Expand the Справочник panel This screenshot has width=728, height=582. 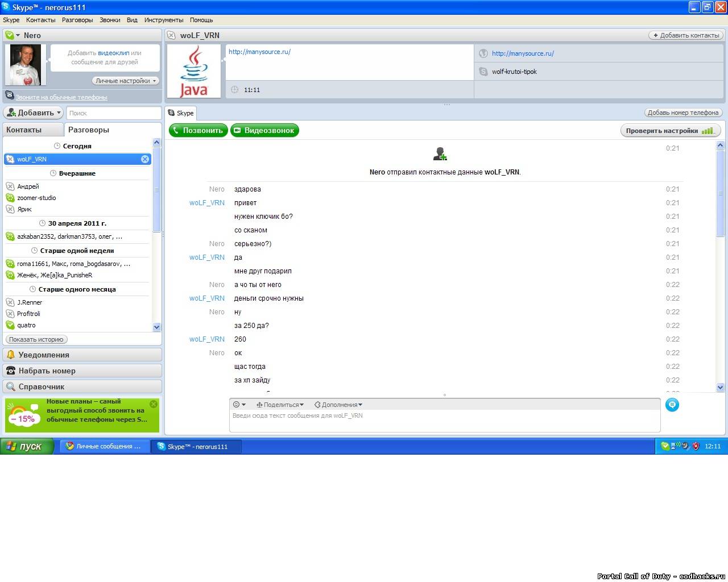[x=82, y=386]
